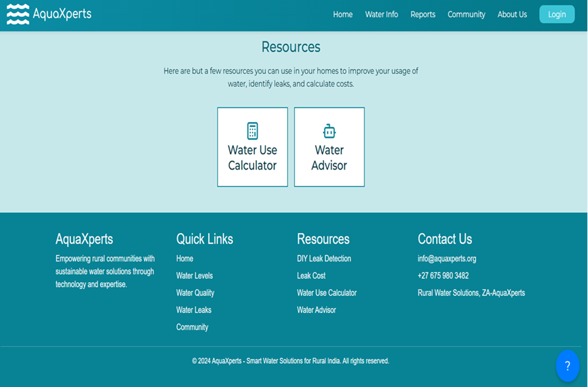Click the AquaXperts wave logo icon
Screen dimensions: 588x387
tap(18, 14)
